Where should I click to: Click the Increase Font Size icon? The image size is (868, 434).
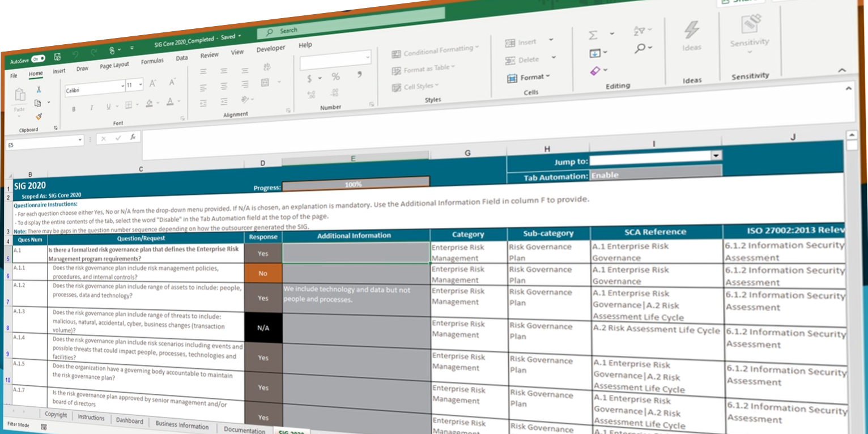pos(152,83)
